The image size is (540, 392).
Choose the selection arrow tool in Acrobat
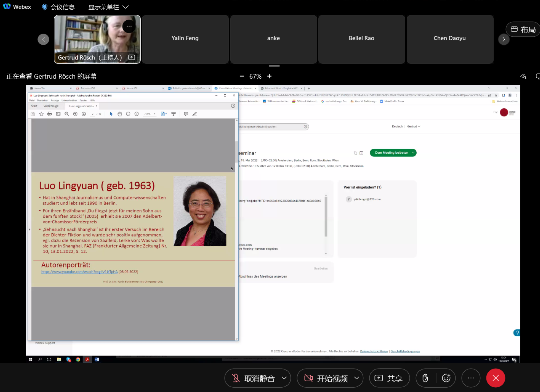pyautogui.click(x=111, y=114)
